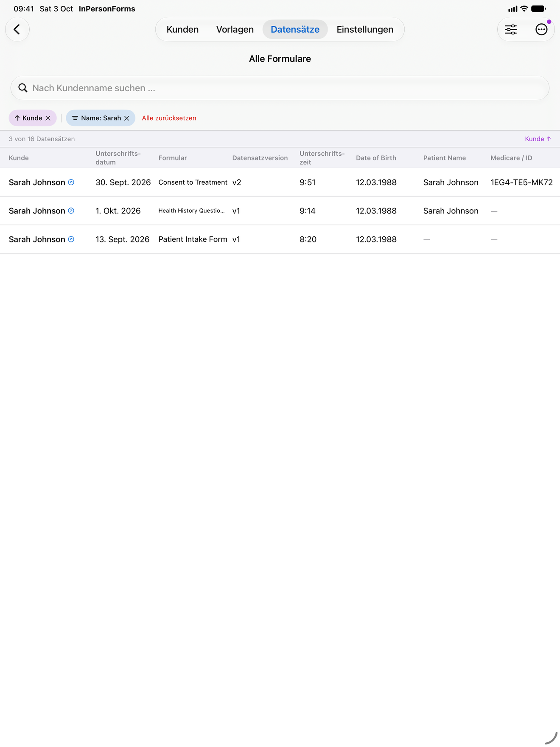This screenshot has width=560, height=747.
Task: Click Alle zurücksetzen to reset filters
Action: [169, 118]
